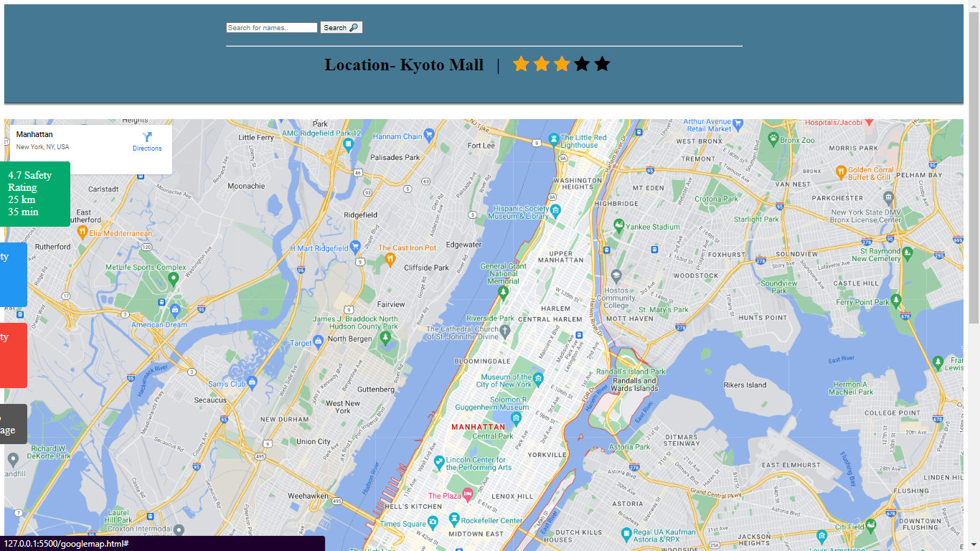Click the General Grant National Memorial icon
This screenshot has width=980, height=551.
pos(503,291)
